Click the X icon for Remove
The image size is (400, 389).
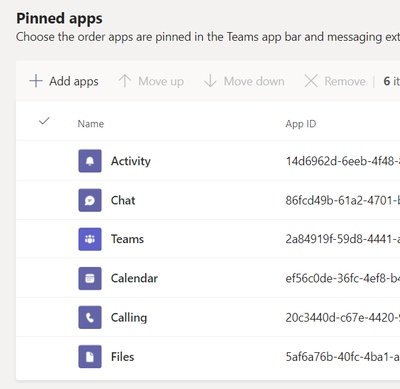[311, 81]
